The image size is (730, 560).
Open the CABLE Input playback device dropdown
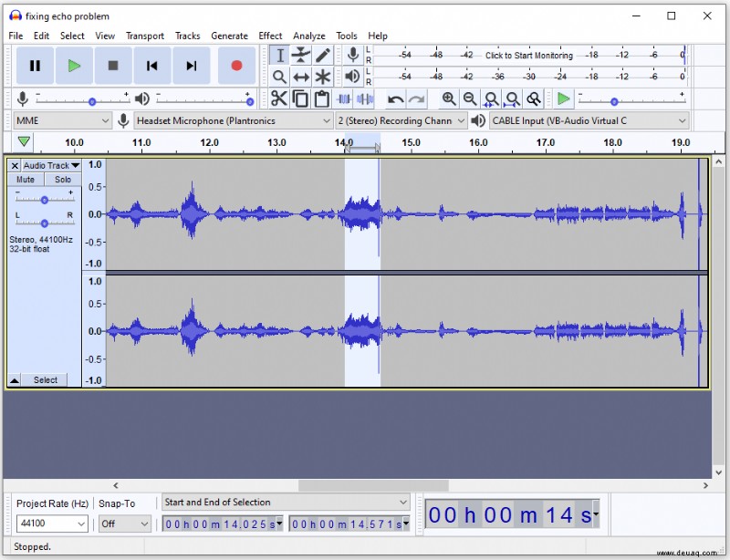coord(589,121)
